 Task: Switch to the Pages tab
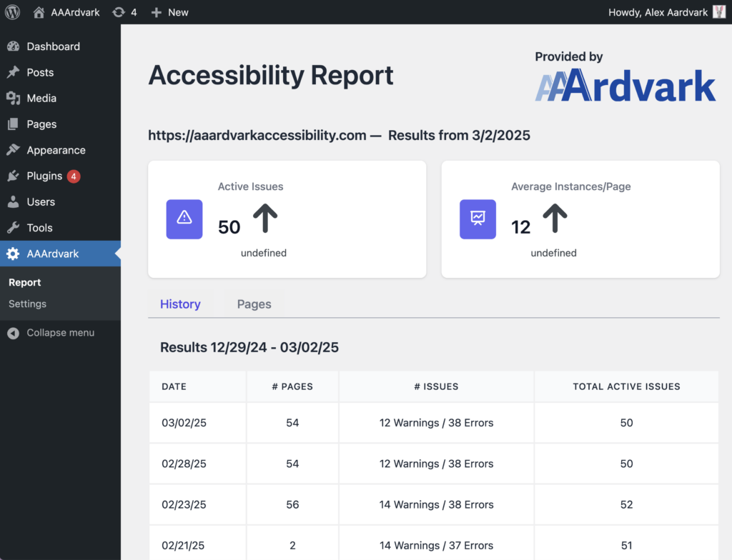point(254,304)
